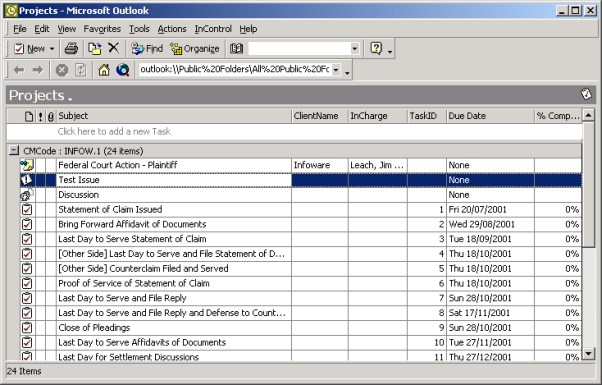The image size is (602, 385).
Task: Click the outlook: address input field
Action: pos(234,69)
